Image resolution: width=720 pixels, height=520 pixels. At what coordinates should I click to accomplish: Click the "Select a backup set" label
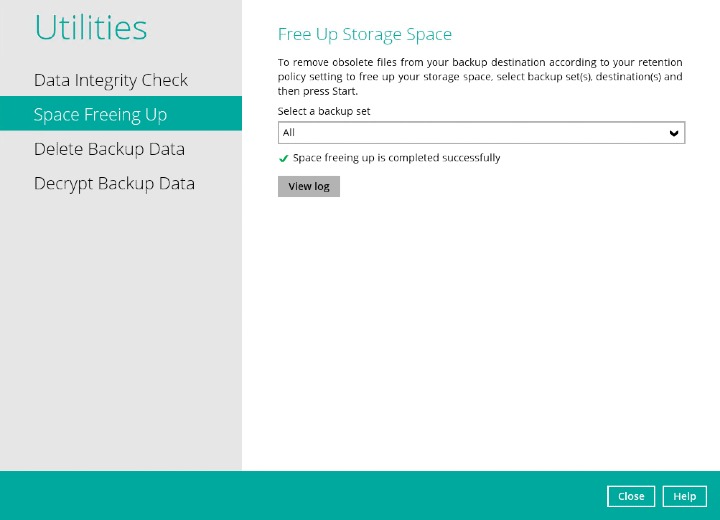tap(324, 111)
